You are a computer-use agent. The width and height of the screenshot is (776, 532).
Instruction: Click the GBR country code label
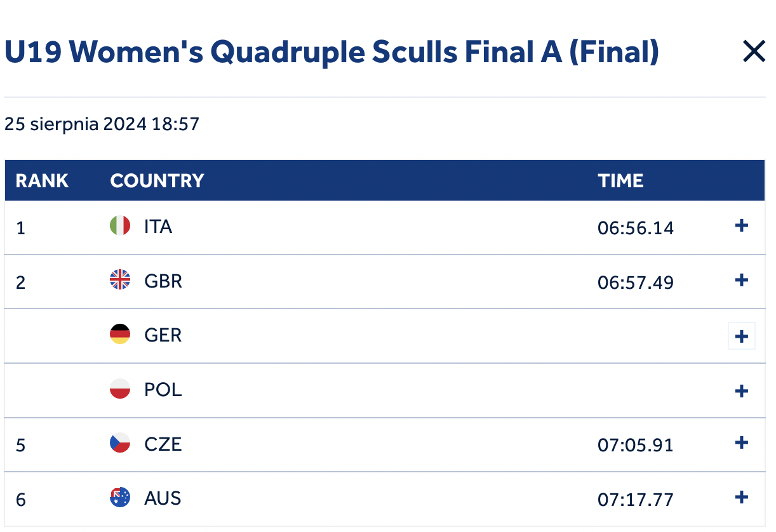click(163, 281)
